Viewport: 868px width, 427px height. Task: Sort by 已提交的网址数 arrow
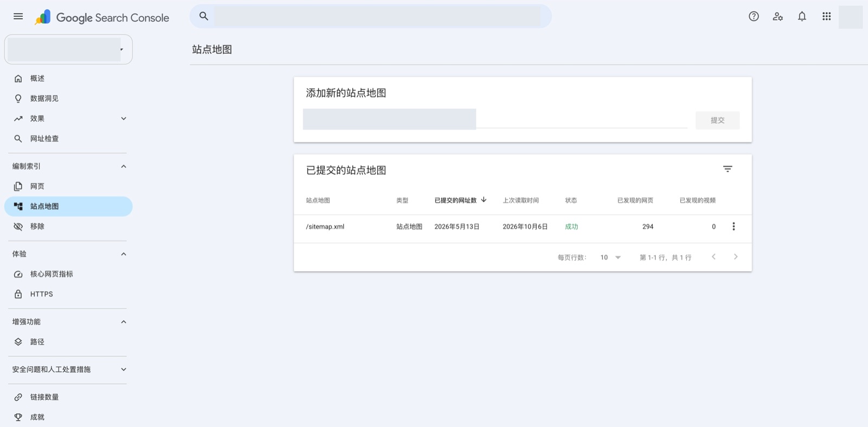(483, 200)
